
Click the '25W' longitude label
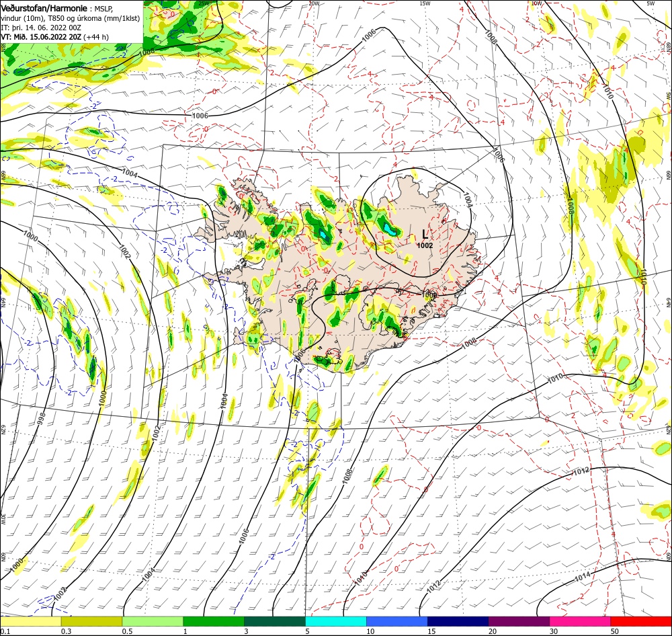(x=204, y=3)
